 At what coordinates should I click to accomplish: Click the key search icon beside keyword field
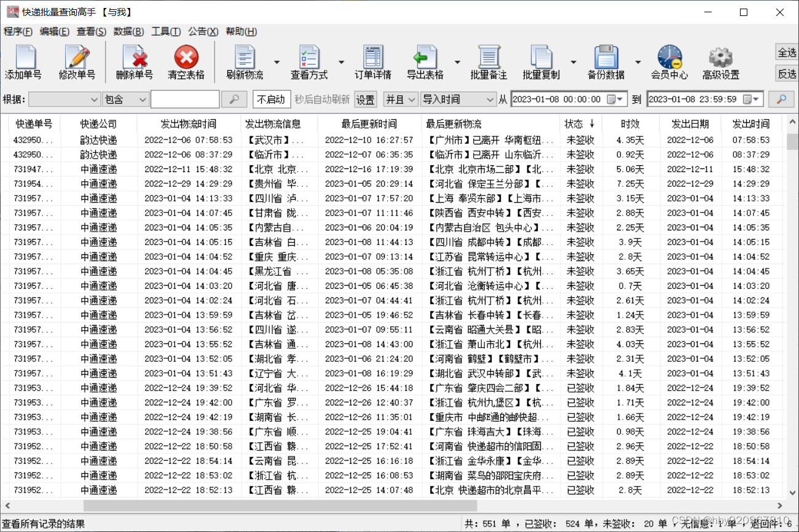click(x=234, y=99)
